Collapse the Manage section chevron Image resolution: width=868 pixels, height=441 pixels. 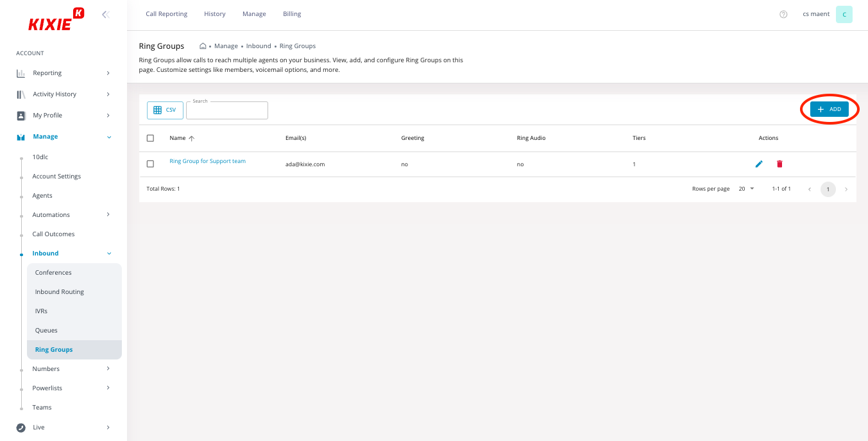tap(109, 137)
